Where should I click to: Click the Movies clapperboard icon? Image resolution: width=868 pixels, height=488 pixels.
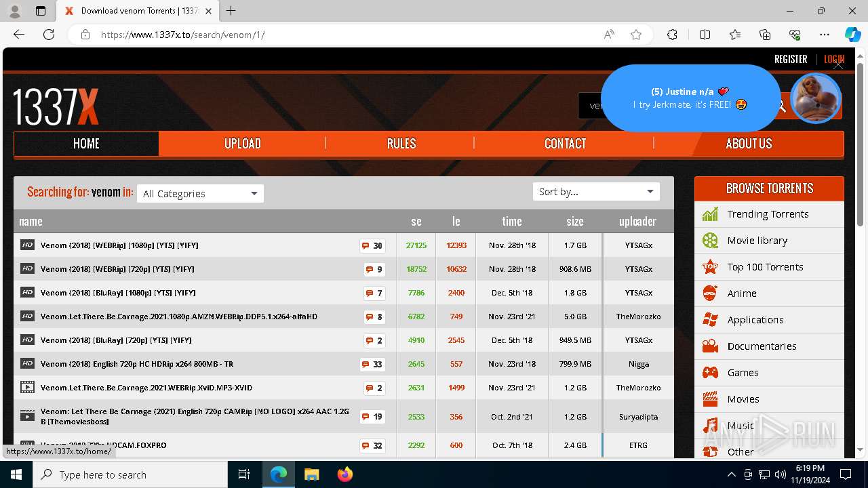click(x=710, y=399)
